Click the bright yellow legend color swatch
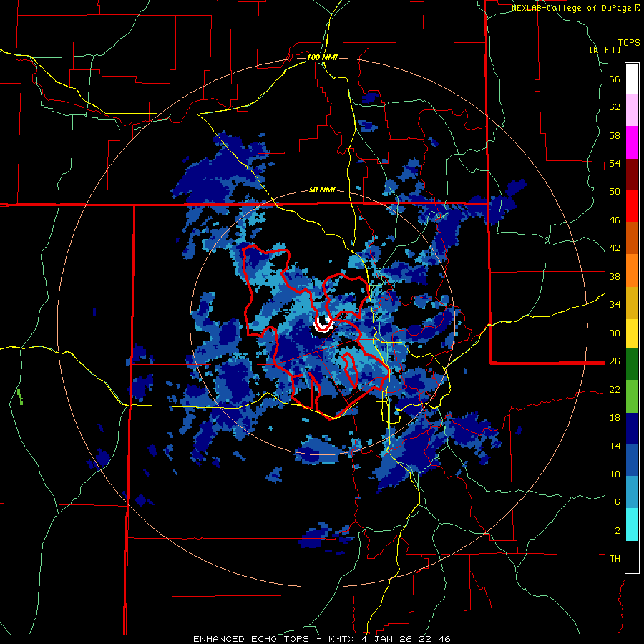This screenshot has width=644, height=644. click(x=632, y=333)
